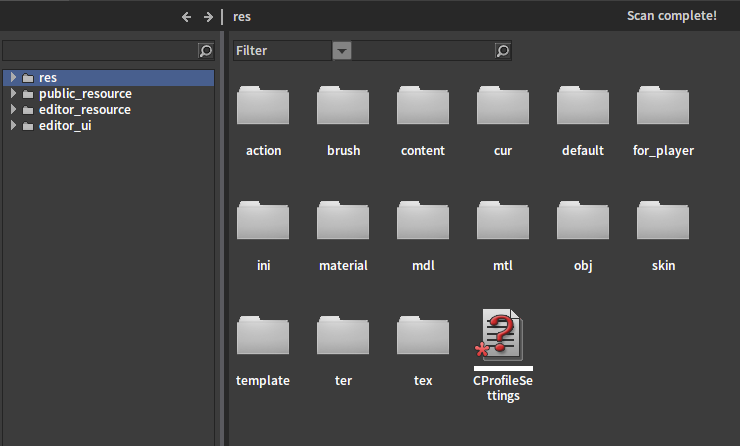The image size is (740, 446).
Task: Click the material folder name label
Action: click(343, 266)
